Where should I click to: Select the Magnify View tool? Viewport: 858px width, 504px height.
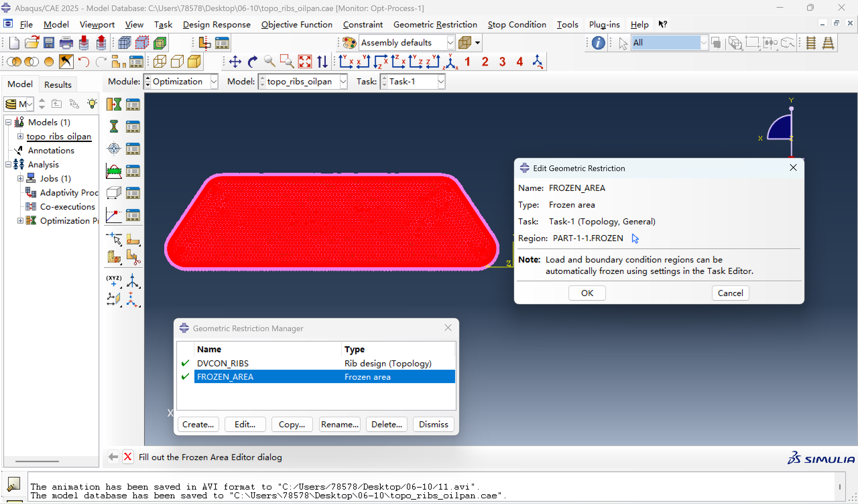270,62
